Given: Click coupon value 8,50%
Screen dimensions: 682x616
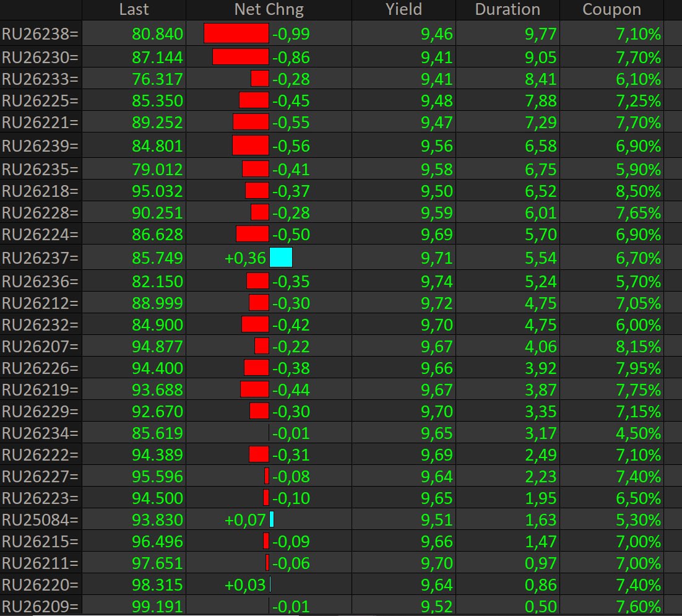Looking at the screenshot, I should click(x=638, y=191).
